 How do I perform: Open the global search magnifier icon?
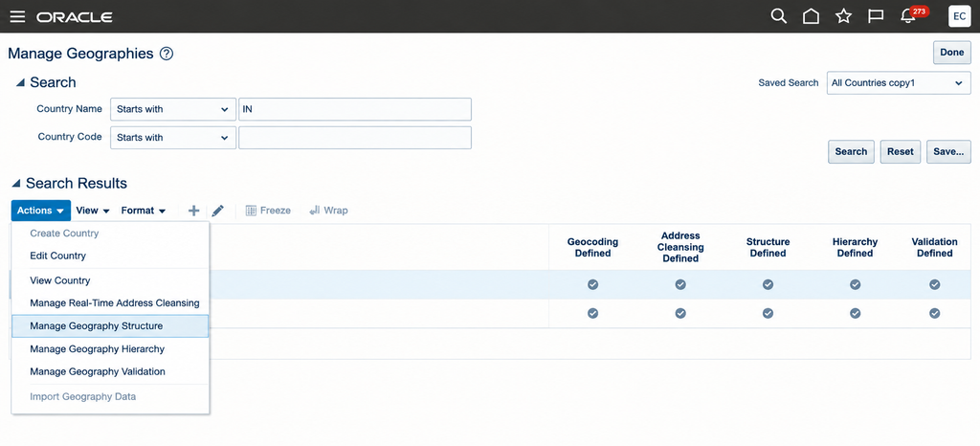pos(778,16)
